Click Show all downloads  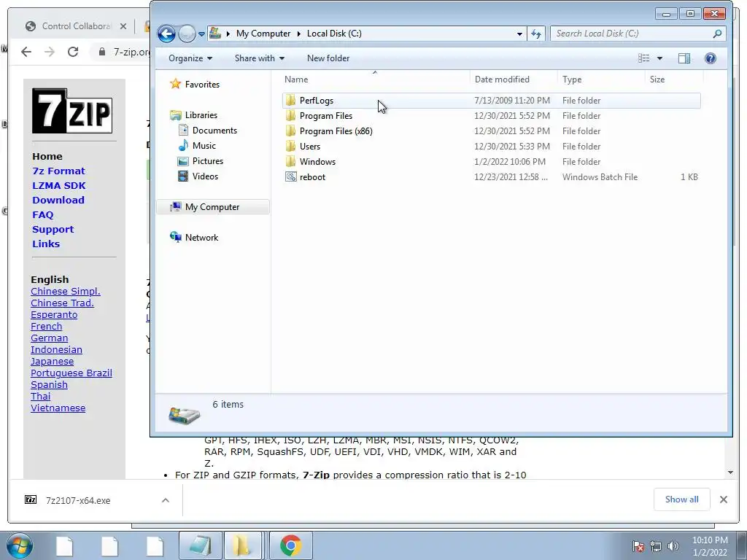coord(682,499)
